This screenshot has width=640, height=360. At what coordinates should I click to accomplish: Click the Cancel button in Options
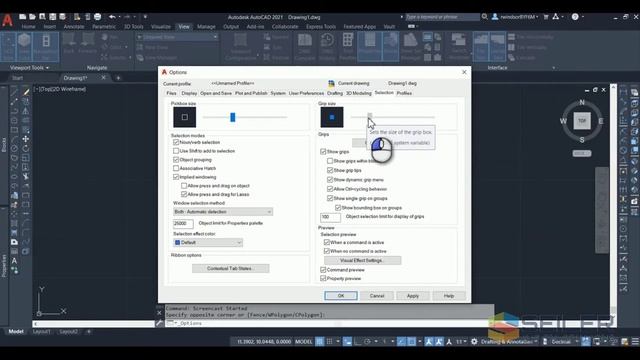[x=377, y=296]
